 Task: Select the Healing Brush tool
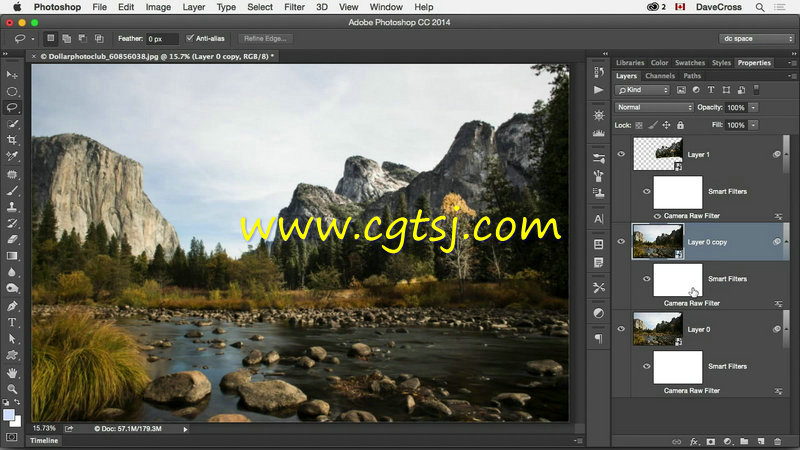(12, 174)
